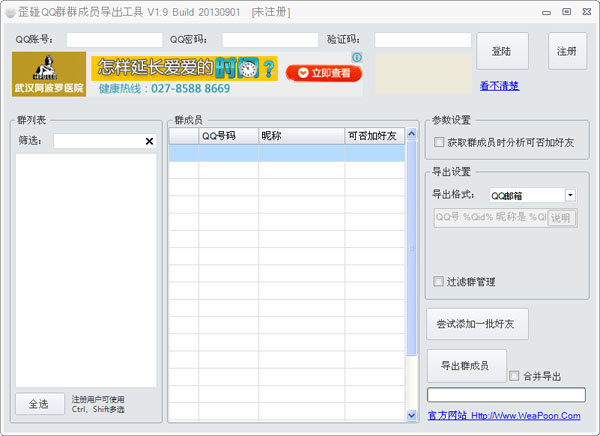600x436 pixels.
Task: Click the QQ号码 column header
Action: (228, 136)
